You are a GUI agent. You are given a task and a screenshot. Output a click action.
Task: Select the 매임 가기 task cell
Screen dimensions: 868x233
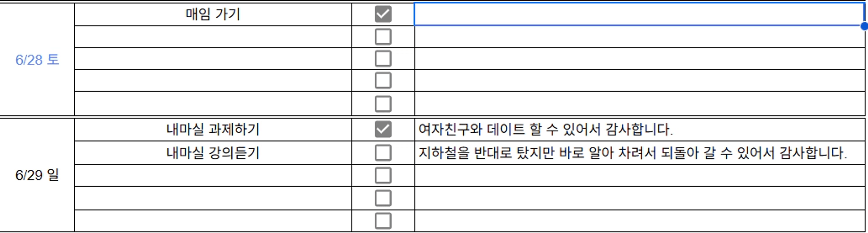(x=213, y=14)
